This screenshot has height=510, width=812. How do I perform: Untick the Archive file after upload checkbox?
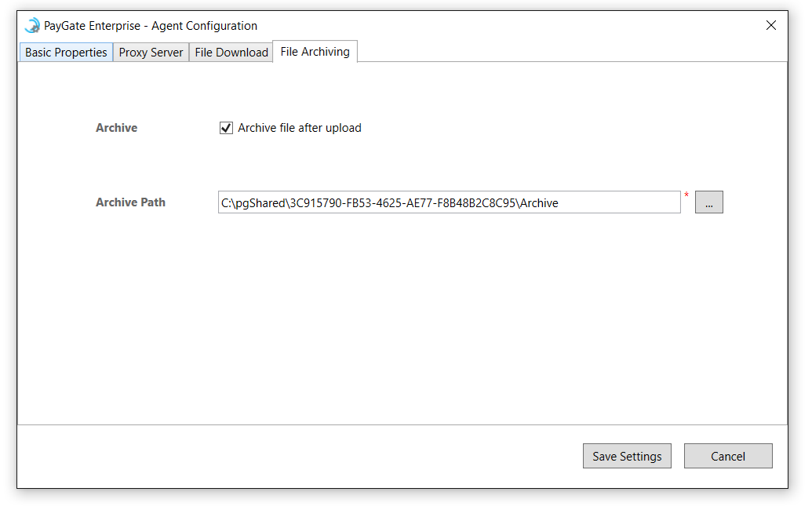click(x=226, y=128)
